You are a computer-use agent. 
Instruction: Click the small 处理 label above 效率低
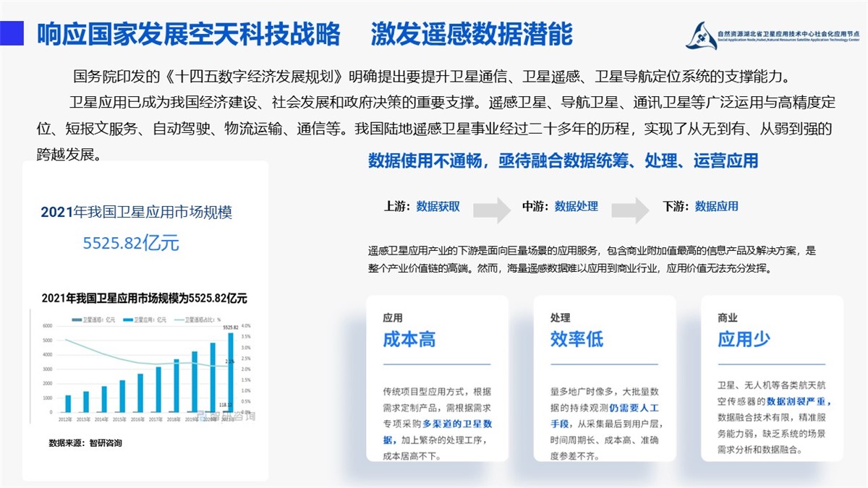coord(560,318)
